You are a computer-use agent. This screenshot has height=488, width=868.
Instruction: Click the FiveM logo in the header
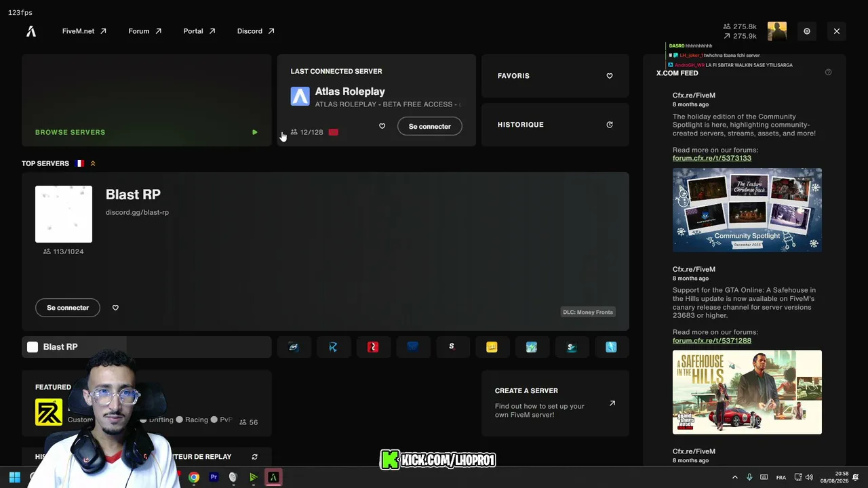(31, 31)
